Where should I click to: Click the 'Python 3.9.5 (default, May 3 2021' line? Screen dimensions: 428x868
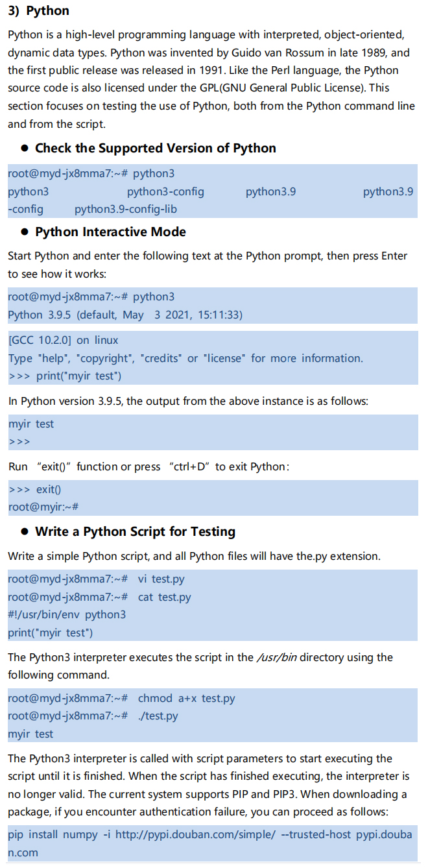coord(125,315)
